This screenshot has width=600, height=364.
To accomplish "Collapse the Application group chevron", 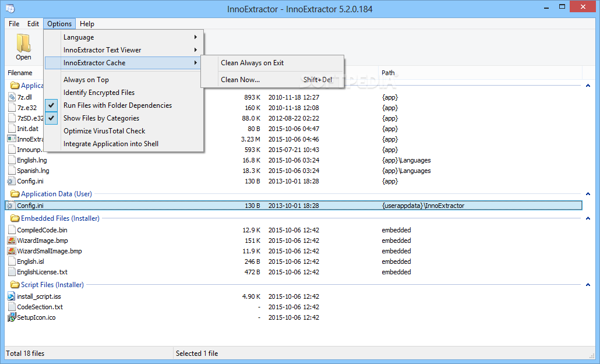I will (x=588, y=86).
